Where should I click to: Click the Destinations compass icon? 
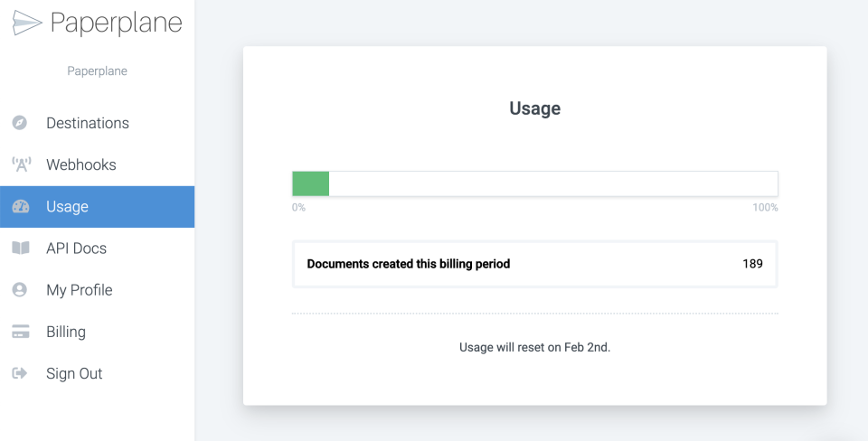tap(20, 123)
